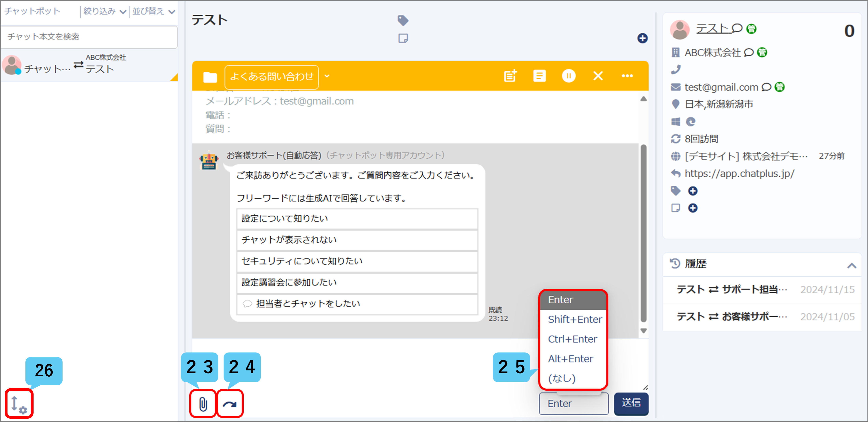Collapse the 履歴 history section
Viewport: 868px width, 422px height.
(851, 265)
